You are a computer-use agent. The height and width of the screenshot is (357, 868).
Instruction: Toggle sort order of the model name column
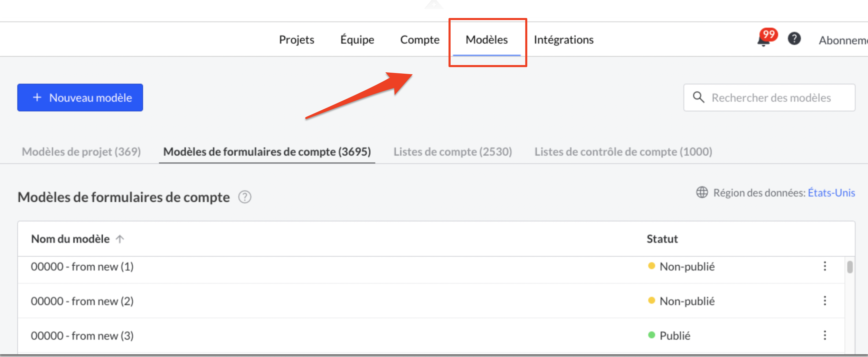click(x=120, y=239)
